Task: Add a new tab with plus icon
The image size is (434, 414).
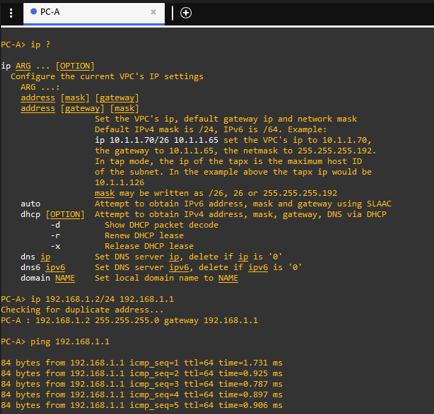Action: (x=186, y=13)
